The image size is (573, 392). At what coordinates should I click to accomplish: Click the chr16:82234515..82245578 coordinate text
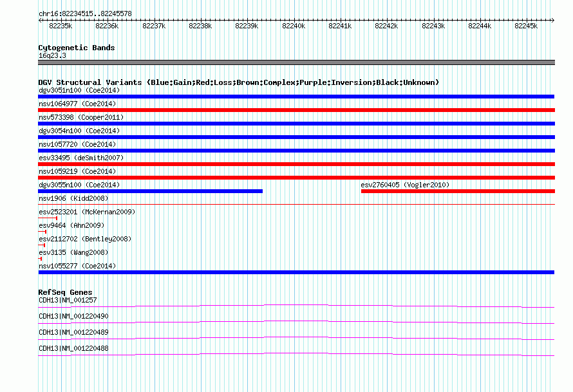coord(85,14)
